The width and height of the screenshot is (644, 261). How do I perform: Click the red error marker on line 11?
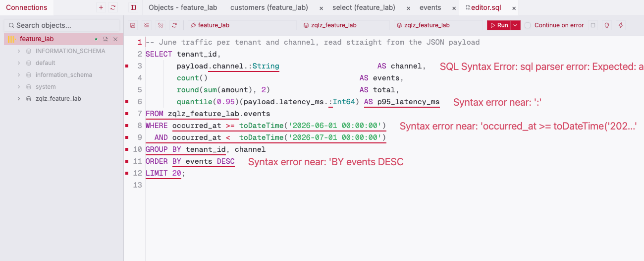click(x=127, y=161)
